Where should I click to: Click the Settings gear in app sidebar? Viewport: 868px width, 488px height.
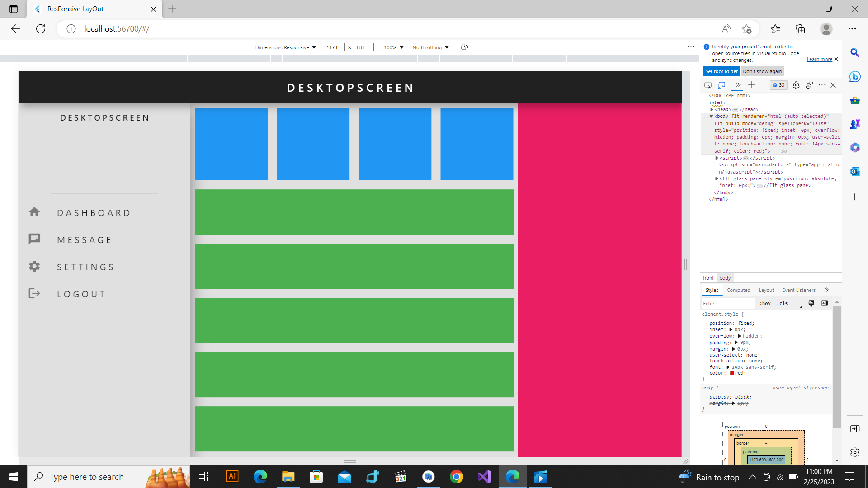pyautogui.click(x=34, y=267)
